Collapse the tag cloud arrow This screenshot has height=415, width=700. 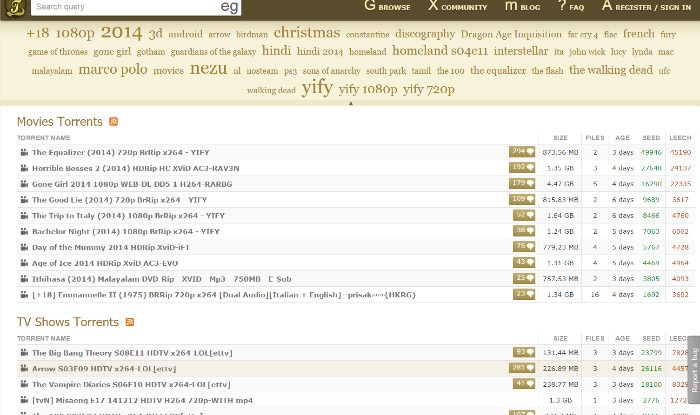coord(350,103)
